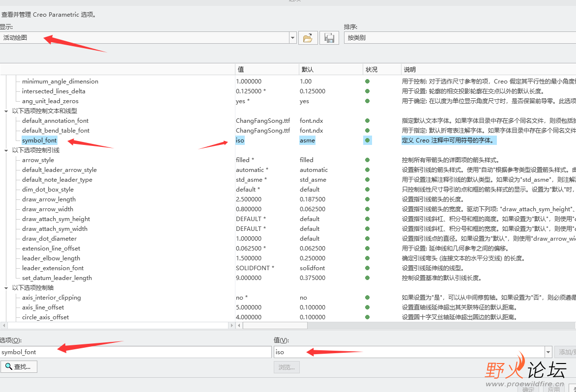The width and height of the screenshot is (576, 392).
Task: Collapse the 以下选项控制引线 group
Action: click(x=6, y=150)
